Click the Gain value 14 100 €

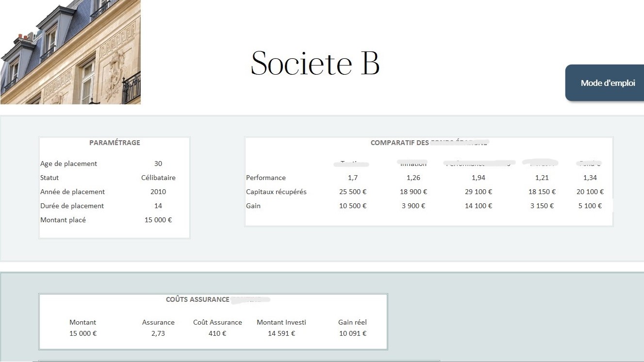tap(479, 206)
